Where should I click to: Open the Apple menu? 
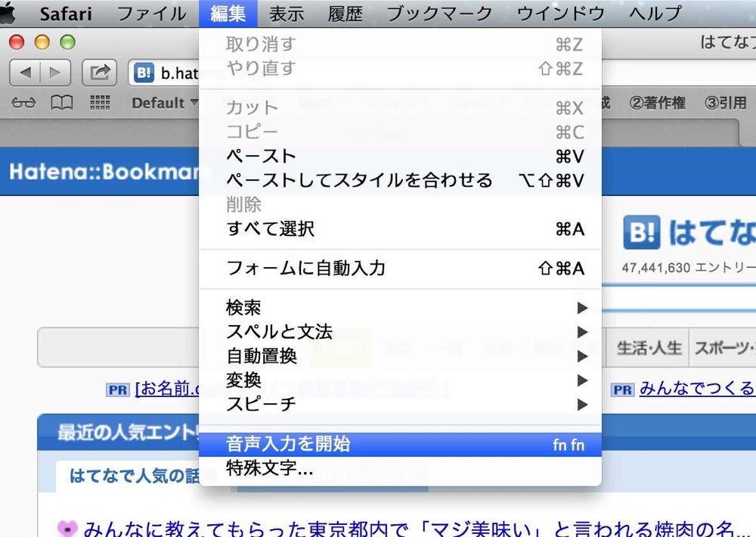(x=7, y=13)
